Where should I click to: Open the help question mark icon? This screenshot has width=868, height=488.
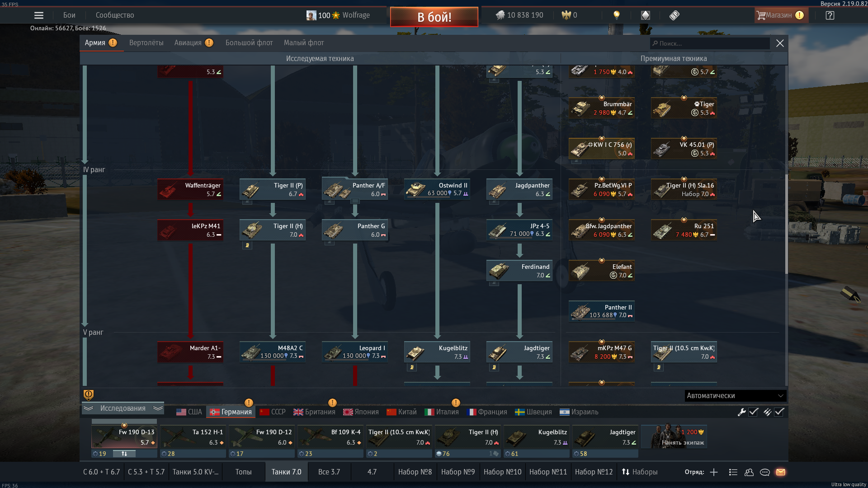click(x=830, y=15)
